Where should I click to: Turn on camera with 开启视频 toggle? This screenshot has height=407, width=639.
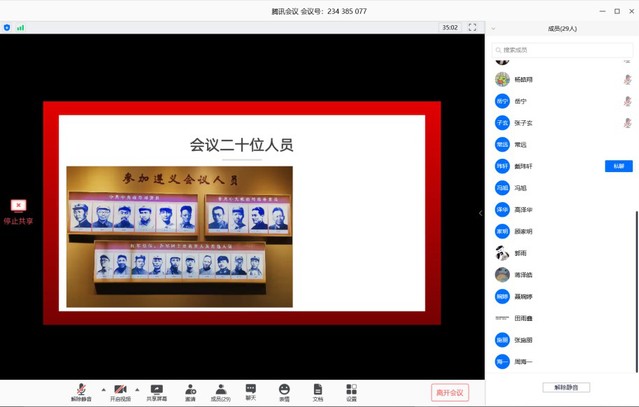[x=120, y=389]
